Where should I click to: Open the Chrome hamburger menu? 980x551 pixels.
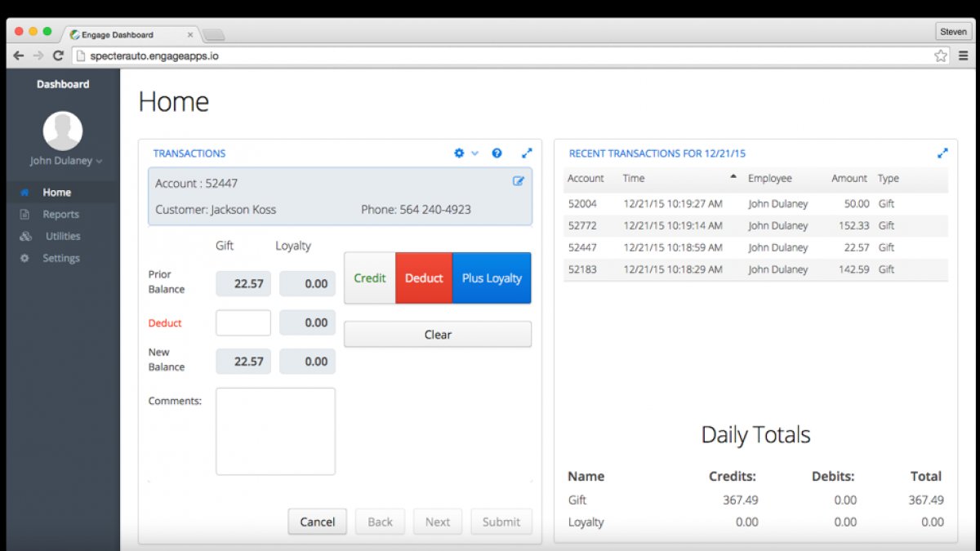(964, 56)
